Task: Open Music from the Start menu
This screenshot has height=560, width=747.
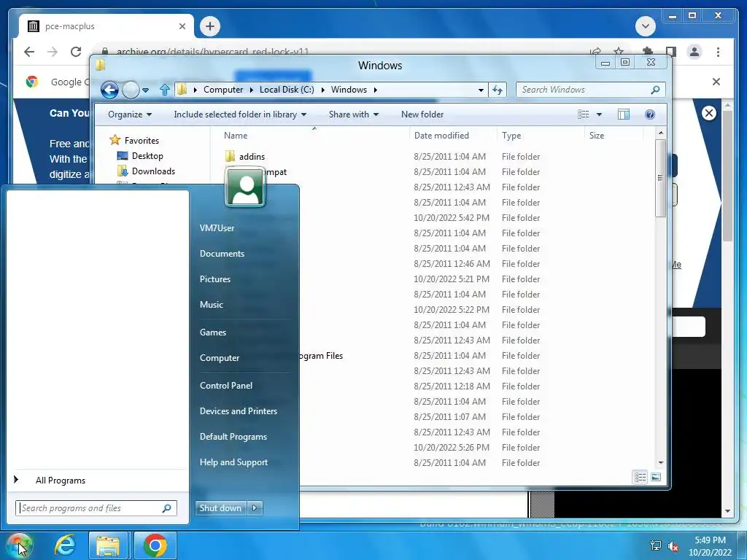Action: (211, 305)
